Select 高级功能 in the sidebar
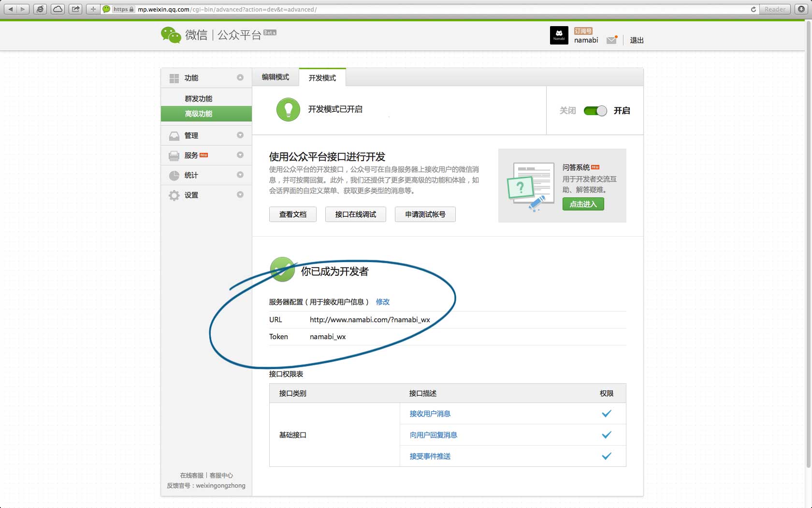Viewport: 812px width, 508px height. tap(206, 114)
